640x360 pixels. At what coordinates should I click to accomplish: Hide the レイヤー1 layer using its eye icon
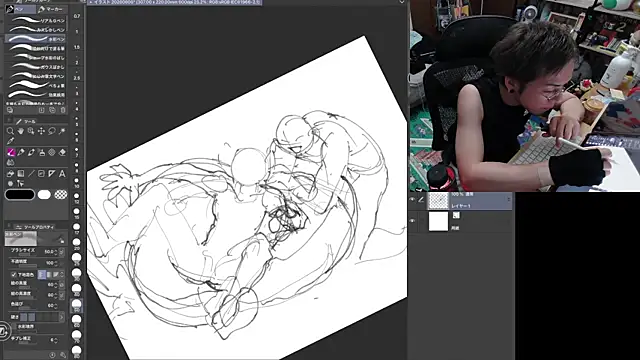click(413, 200)
